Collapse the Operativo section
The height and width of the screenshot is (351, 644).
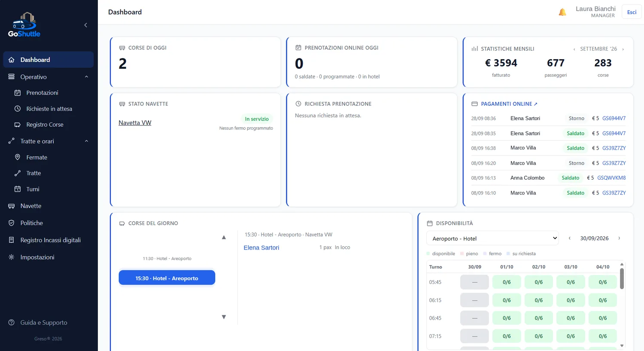[86, 77]
